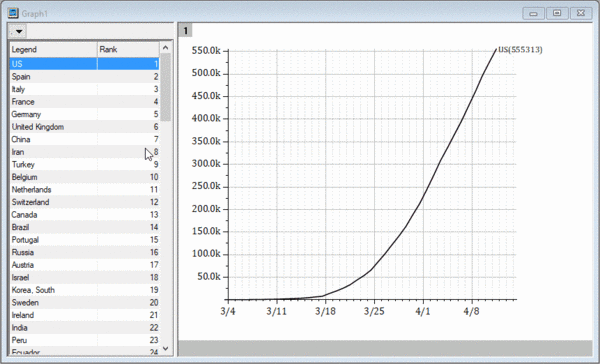Select layer 1 index button

point(186,31)
